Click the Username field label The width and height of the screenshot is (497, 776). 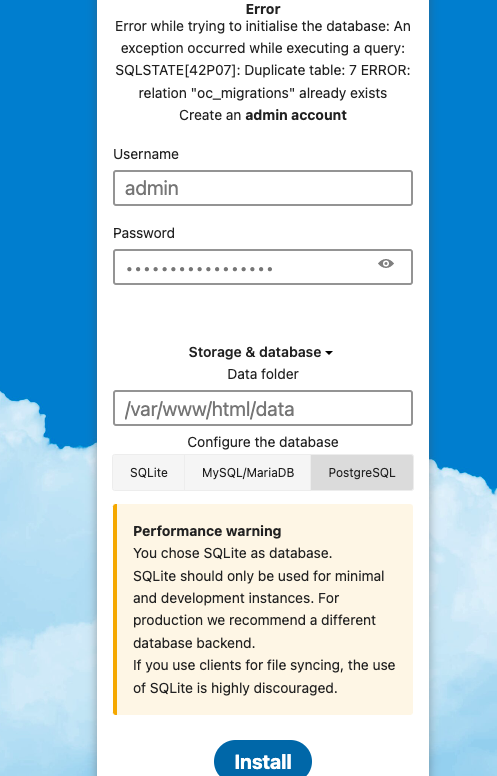point(146,154)
